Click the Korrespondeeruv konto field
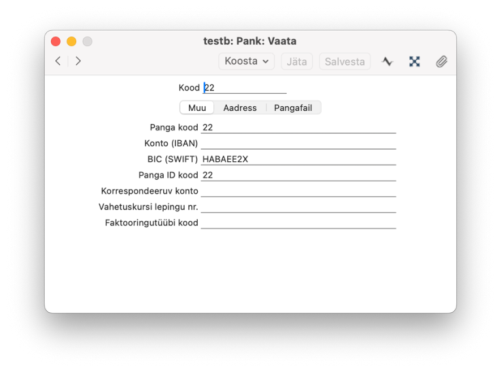 298,191
